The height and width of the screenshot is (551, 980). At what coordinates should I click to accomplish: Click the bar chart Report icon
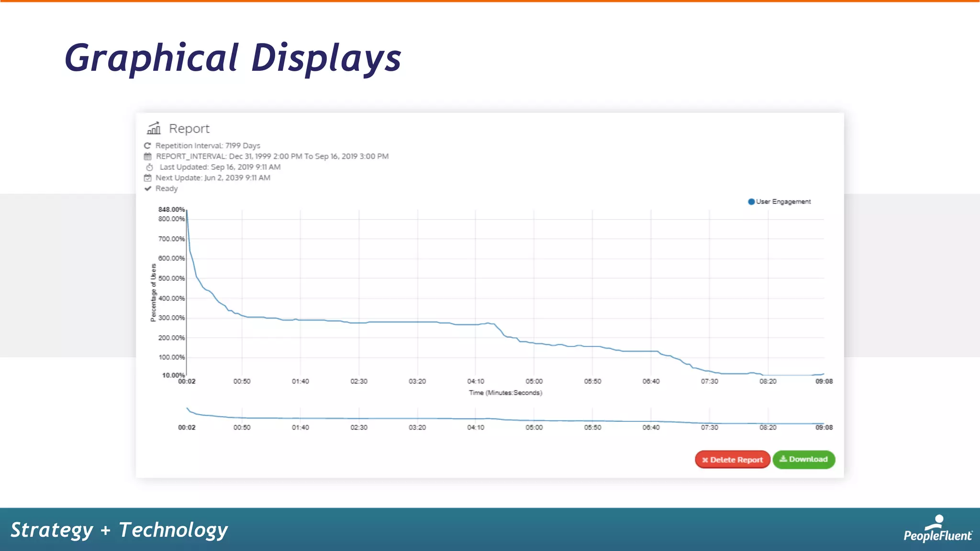click(x=154, y=128)
